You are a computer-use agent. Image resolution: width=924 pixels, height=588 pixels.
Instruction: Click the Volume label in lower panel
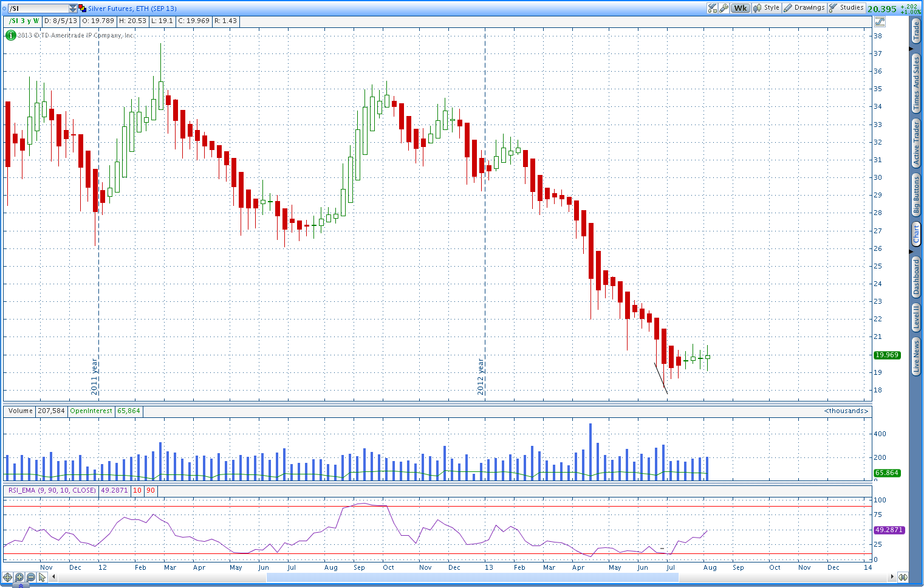coord(20,411)
